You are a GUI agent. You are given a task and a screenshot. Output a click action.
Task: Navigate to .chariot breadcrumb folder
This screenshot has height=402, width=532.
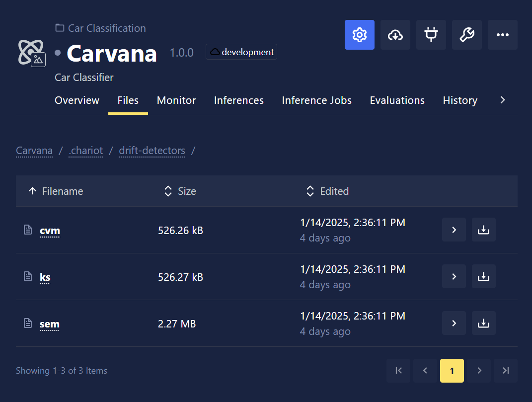tap(85, 151)
